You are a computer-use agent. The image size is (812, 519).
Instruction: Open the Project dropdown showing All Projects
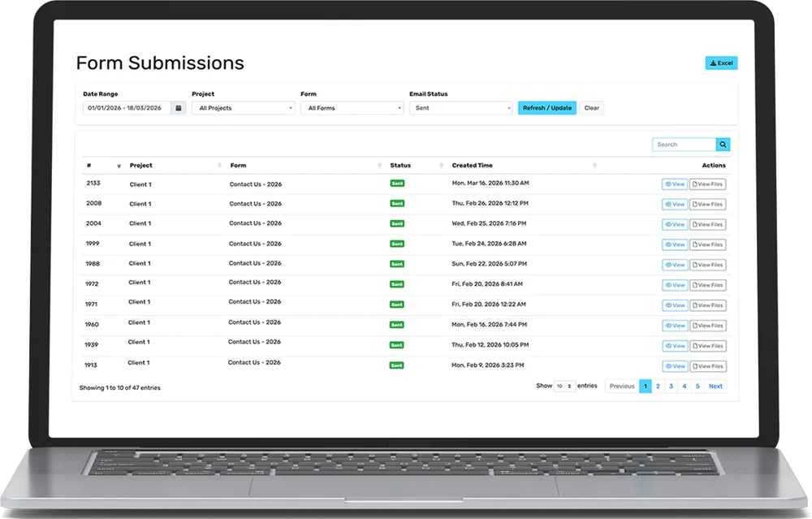(x=244, y=108)
